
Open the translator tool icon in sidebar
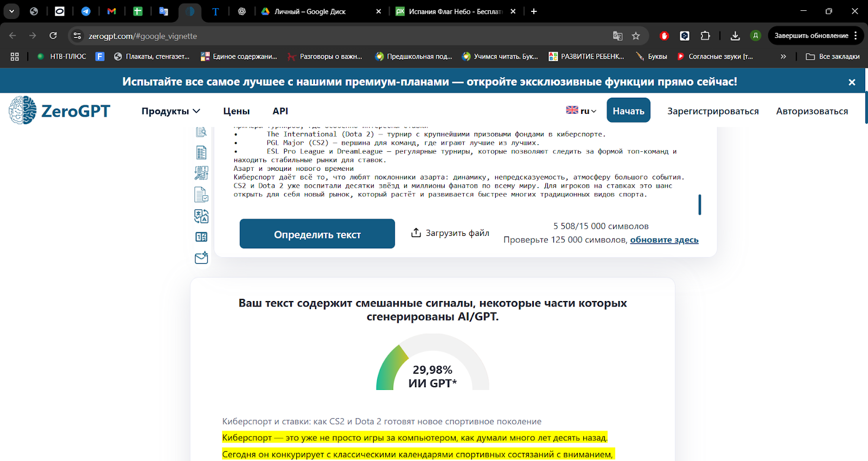[201, 216]
